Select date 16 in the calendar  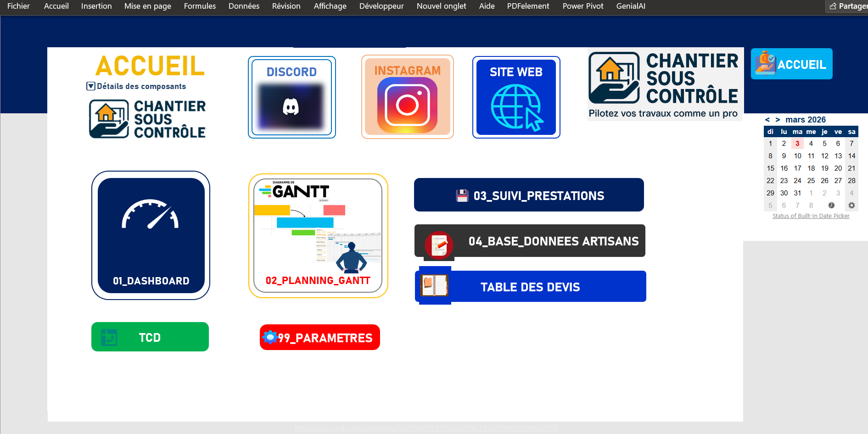784,168
